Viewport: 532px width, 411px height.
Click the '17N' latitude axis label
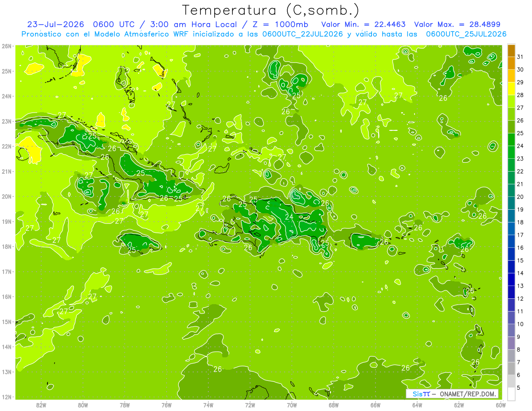6,272
